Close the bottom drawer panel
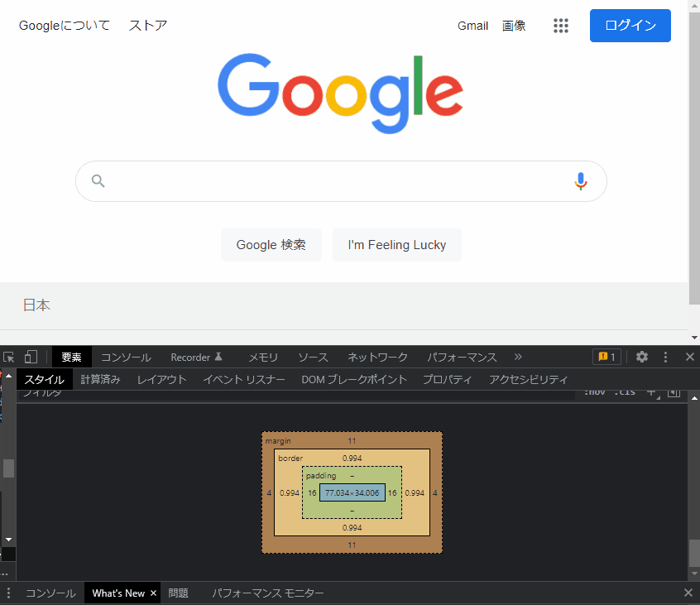This screenshot has height=605, width=700. click(688, 593)
